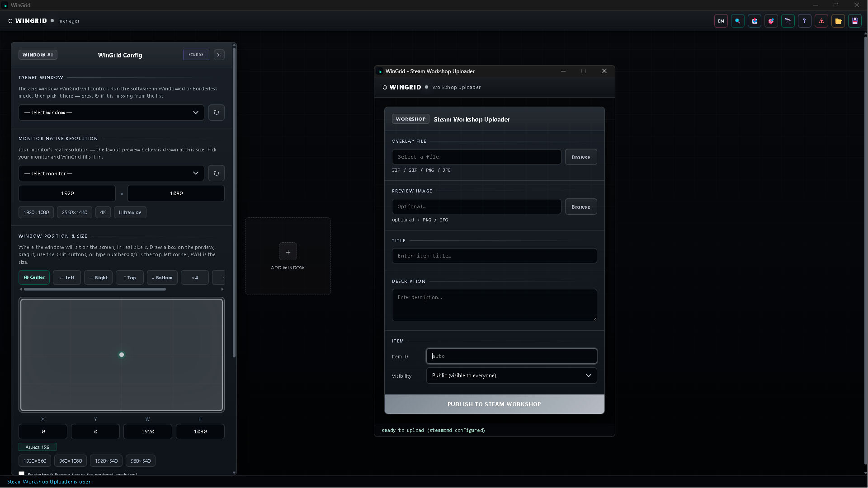Browse for an overlay file
The image size is (868, 488).
coord(580,157)
